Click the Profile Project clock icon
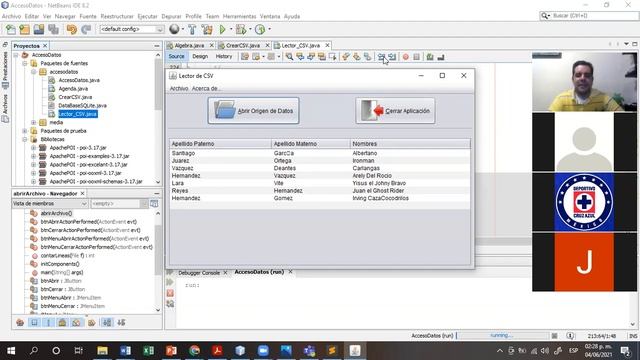 260,29
